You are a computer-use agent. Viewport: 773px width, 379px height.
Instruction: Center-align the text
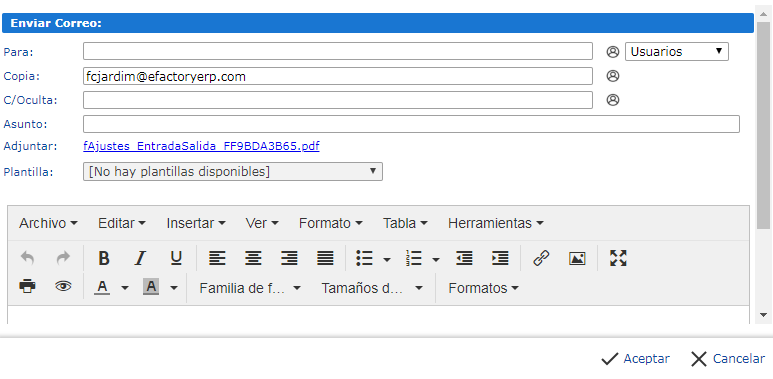pyautogui.click(x=253, y=258)
